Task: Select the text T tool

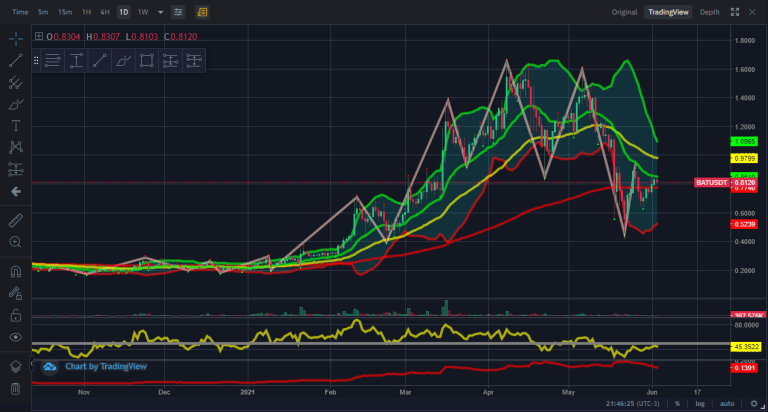Action: pos(16,126)
